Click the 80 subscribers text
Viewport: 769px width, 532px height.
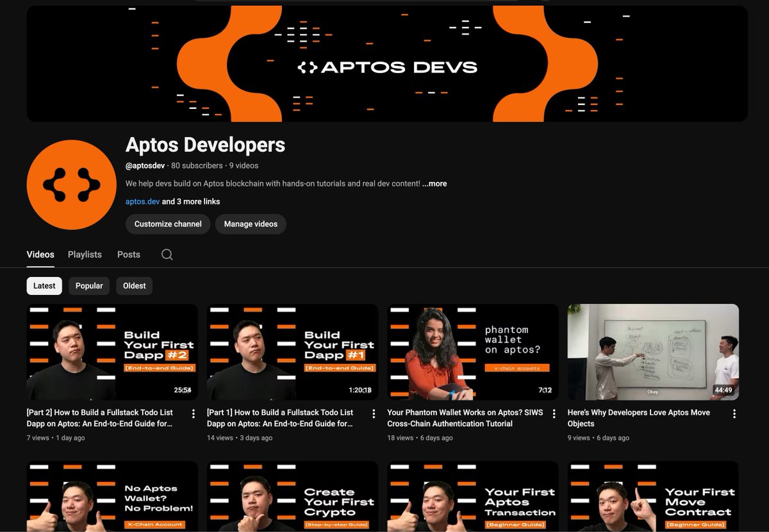click(197, 165)
